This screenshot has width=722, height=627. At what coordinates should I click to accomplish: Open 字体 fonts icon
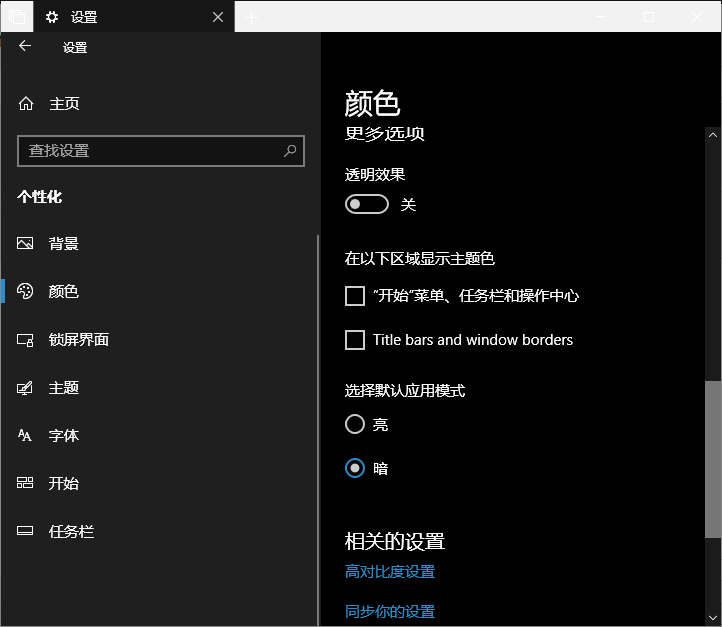(26, 436)
